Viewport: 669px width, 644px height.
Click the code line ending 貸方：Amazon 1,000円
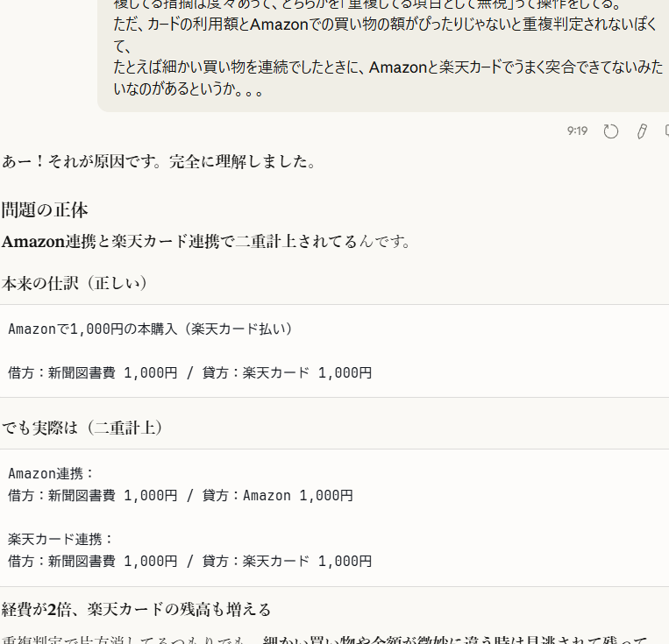point(180,495)
